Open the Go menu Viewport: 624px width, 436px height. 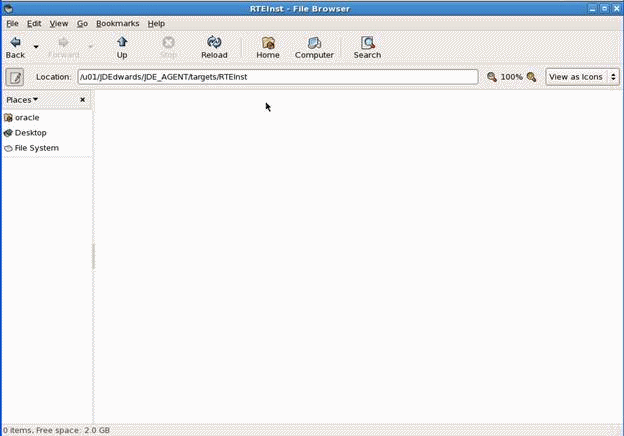[82, 23]
